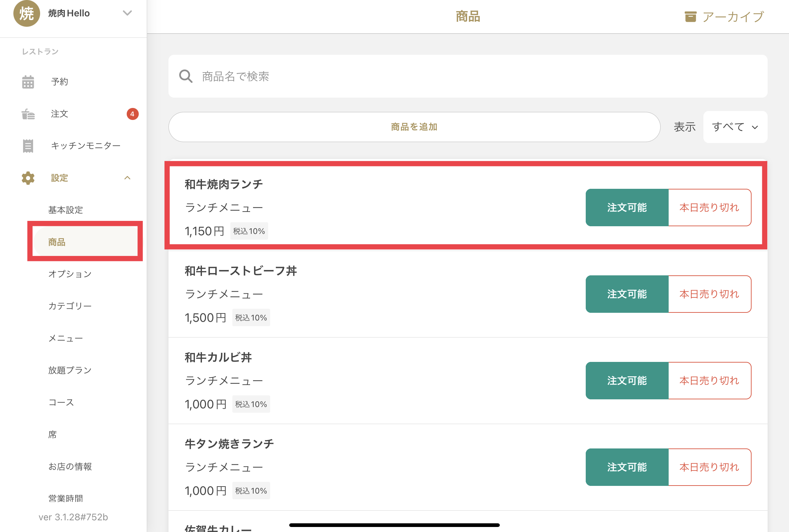Viewport: 789px width, 532px height.
Task: Click 税込10% tag on 和牛焼肉ランチ
Action: click(249, 231)
